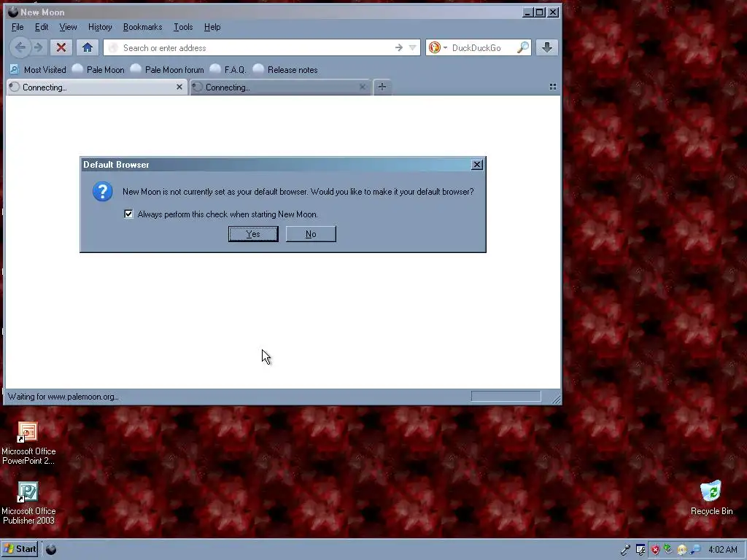The image size is (747, 560).
Task: Open the View menu
Action: pyautogui.click(x=68, y=27)
